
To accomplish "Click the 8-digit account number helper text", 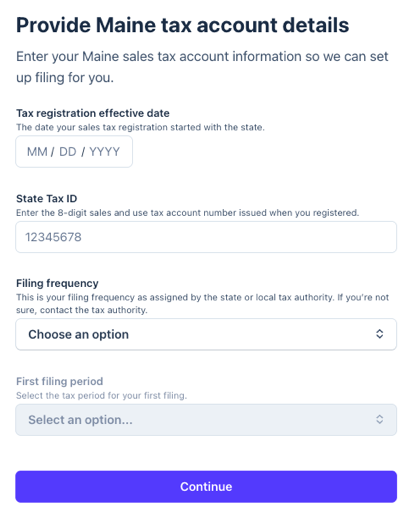I will 187,213.
